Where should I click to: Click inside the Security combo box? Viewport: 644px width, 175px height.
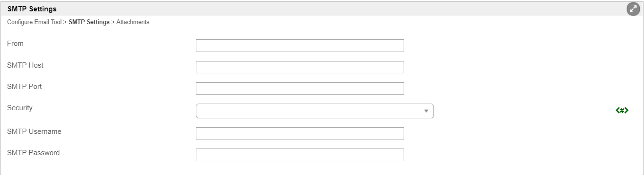pyautogui.click(x=315, y=111)
